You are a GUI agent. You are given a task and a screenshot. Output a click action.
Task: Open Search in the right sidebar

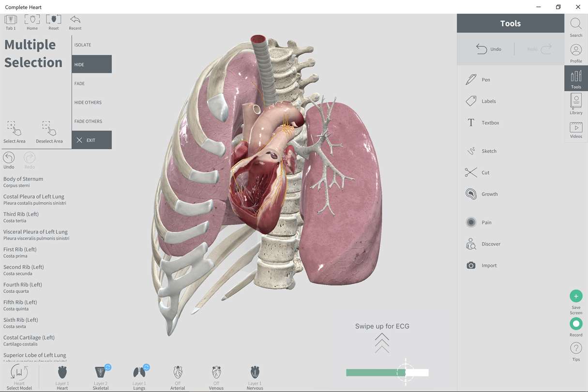[576, 27]
